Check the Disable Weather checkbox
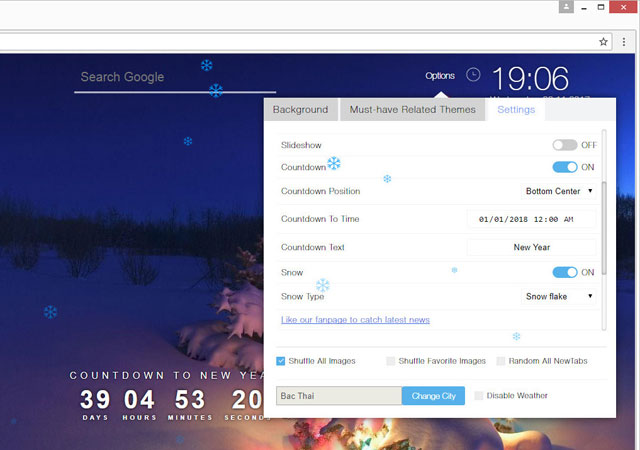Image resolution: width=640 pixels, height=450 pixels. pos(480,396)
